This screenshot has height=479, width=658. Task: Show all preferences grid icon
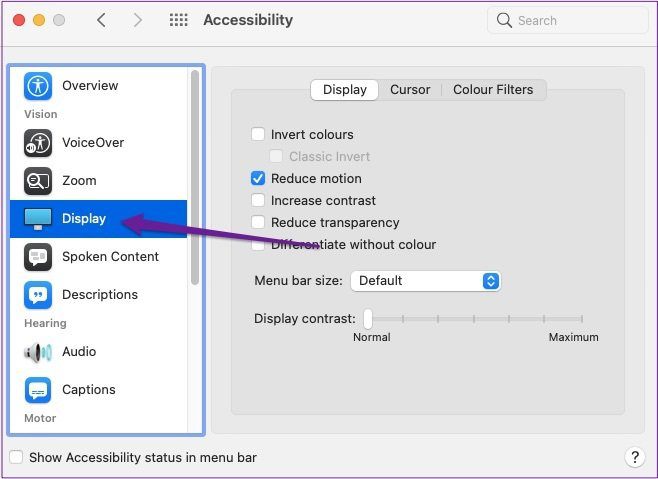(178, 20)
